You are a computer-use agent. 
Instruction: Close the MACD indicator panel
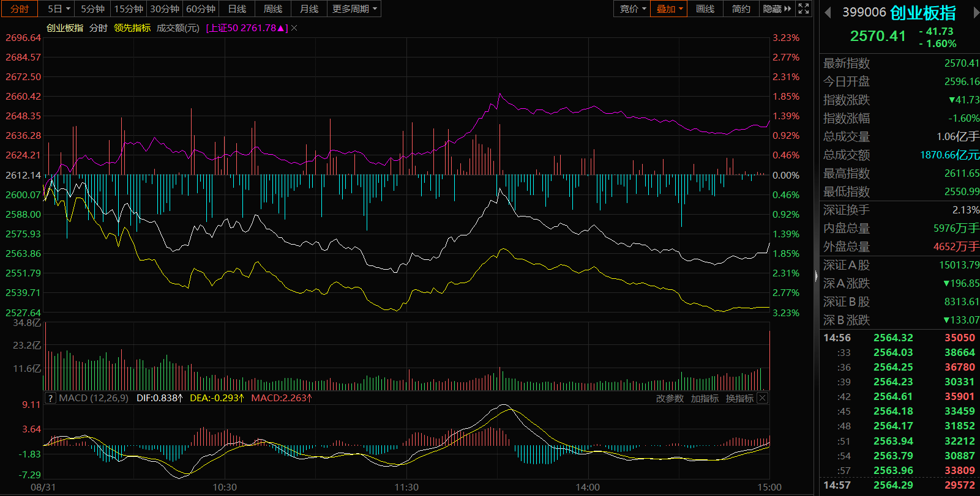(762, 398)
